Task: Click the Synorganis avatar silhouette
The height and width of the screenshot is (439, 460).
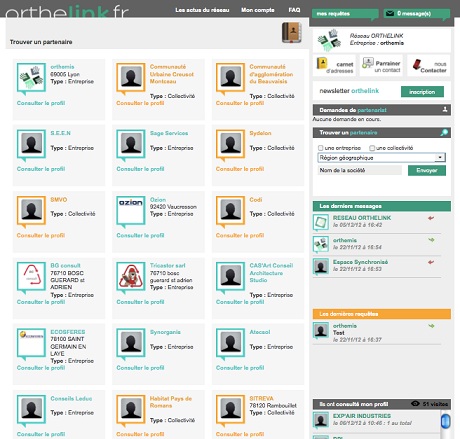Action: point(131,343)
